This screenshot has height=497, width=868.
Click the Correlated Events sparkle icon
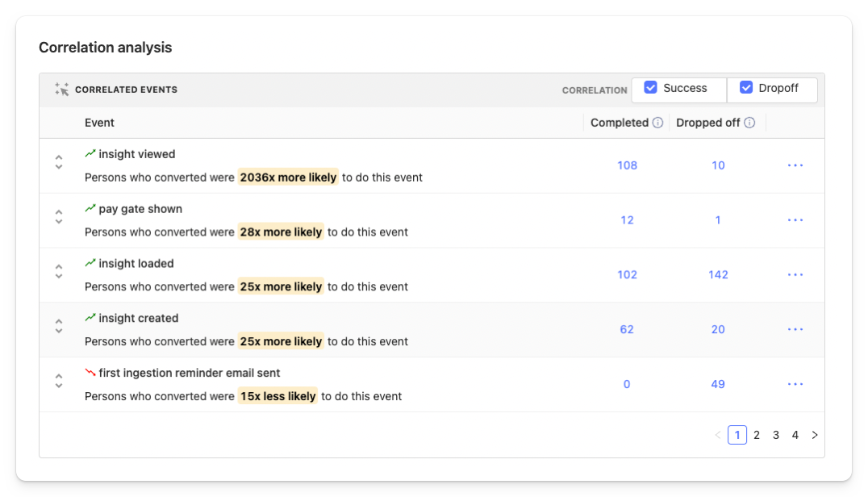click(62, 90)
